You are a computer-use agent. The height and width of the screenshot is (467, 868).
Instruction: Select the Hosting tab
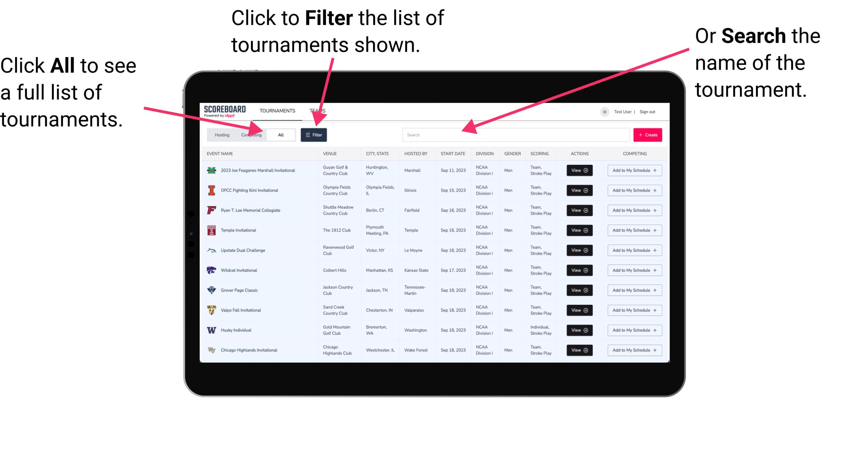click(221, 134)
